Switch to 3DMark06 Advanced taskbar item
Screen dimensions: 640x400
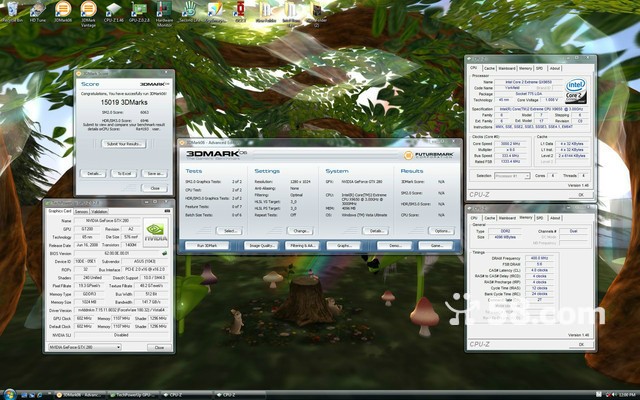coord(80,395)
